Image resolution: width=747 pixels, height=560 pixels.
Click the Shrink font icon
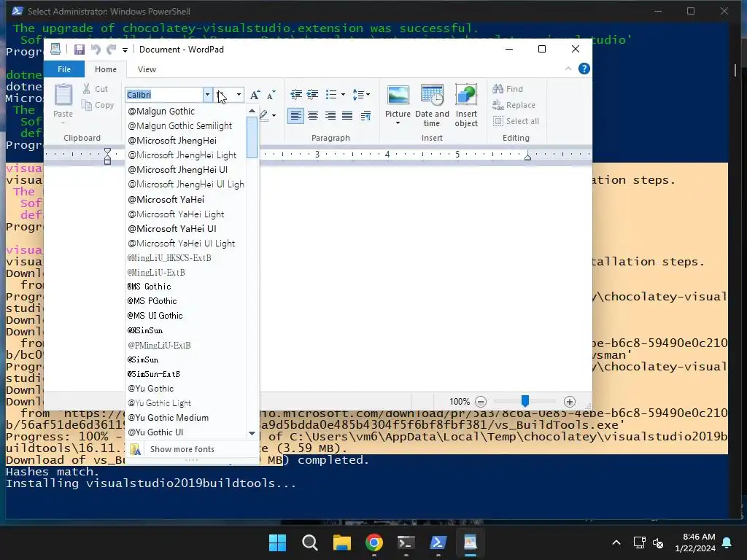[271, 95]
